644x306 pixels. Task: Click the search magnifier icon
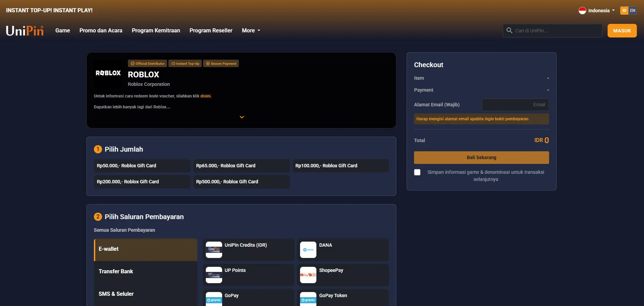point(509,31)
